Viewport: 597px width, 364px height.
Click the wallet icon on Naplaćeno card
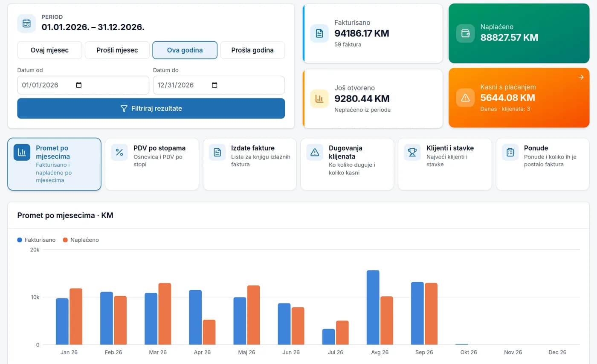pos(465,33)
